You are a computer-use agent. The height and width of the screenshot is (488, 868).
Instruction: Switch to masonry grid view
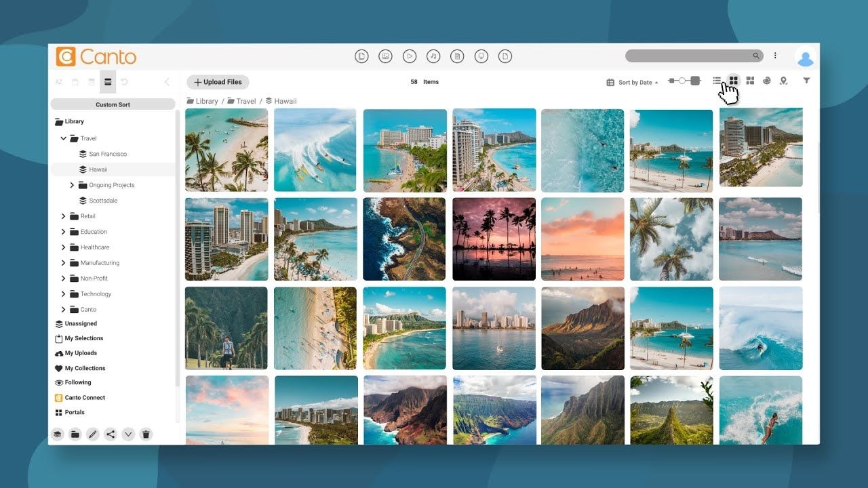point(750,81)
